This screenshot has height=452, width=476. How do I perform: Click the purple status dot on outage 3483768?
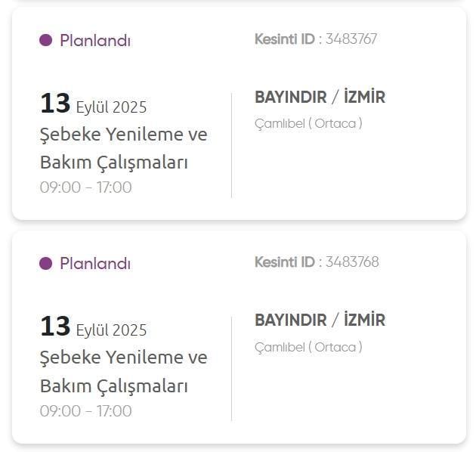(x=45, y=264)
